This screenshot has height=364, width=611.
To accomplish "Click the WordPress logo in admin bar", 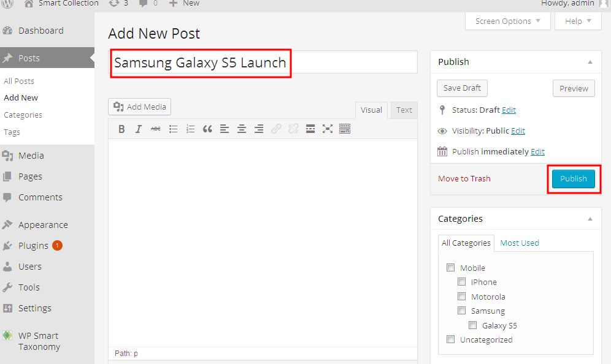I will pos(7,4).
